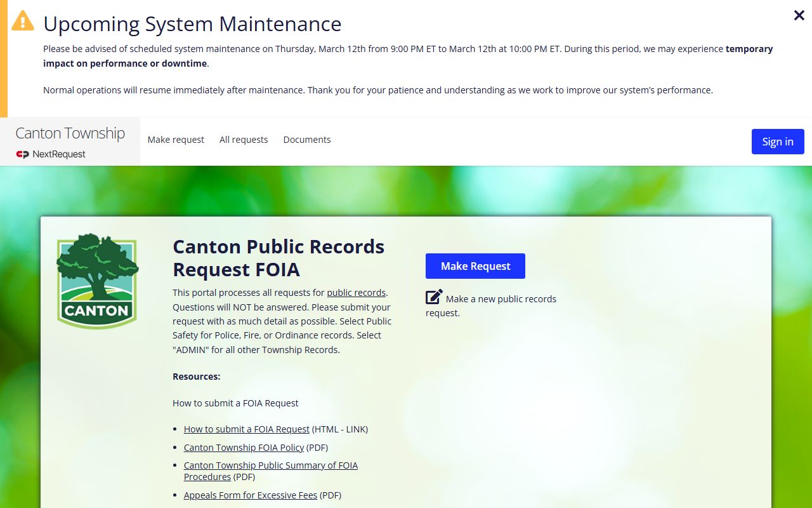Click the Canton Township header title

click(70, 133)
